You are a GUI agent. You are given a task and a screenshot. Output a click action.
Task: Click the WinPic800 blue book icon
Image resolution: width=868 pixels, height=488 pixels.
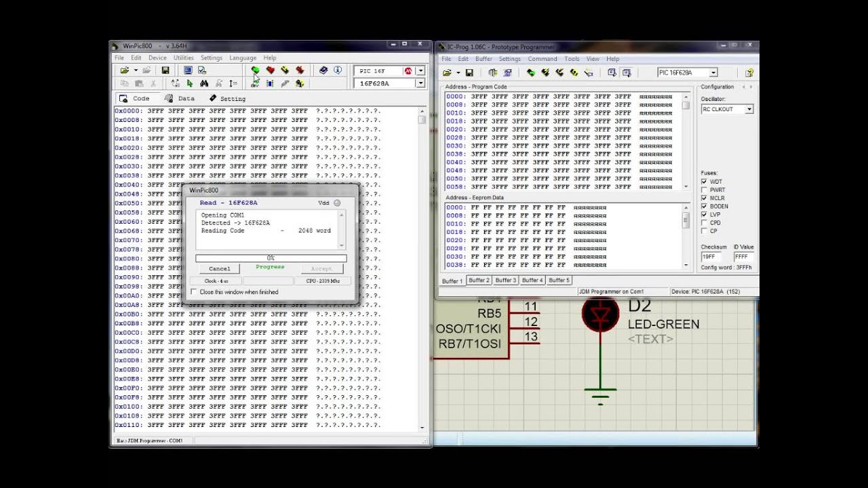point(323,70)
